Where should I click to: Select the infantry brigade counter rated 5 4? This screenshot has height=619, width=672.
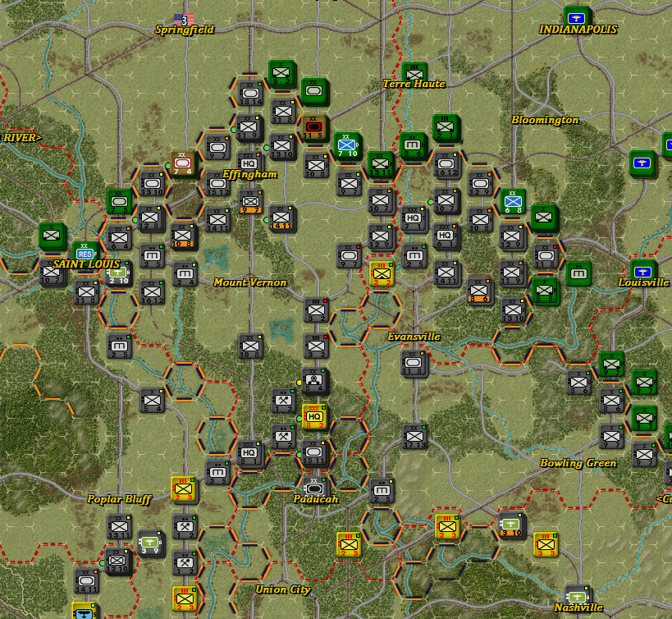tap(152, 401)
